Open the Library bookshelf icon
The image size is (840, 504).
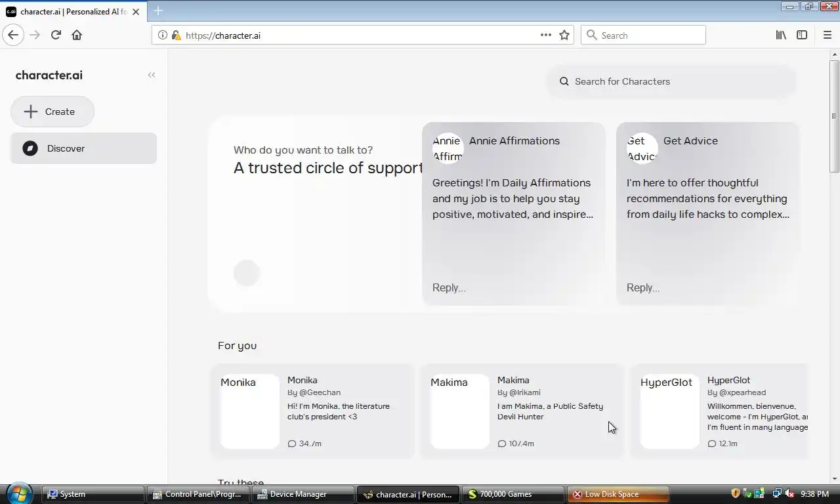781,35
